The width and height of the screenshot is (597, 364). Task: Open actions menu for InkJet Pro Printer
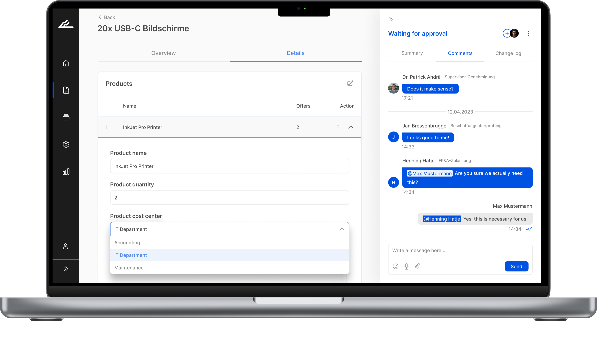coord(338,127)
